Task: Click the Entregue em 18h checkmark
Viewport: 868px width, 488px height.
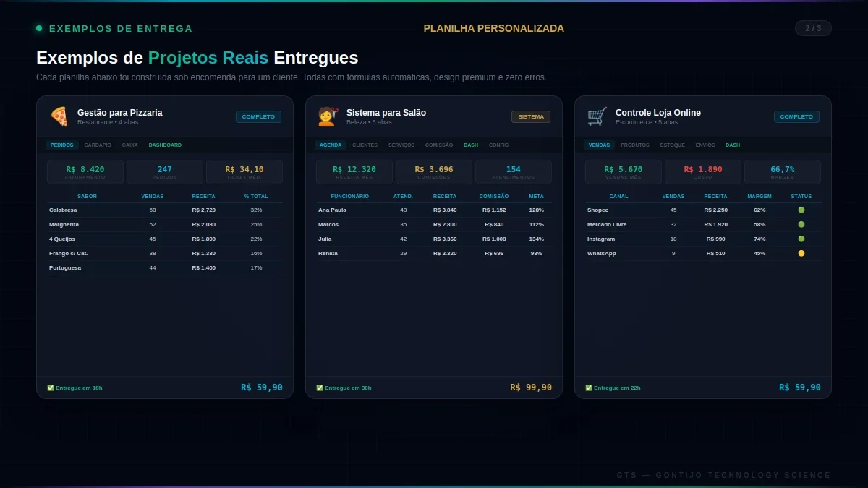Action: pyautogui.click(x=51, y=388)
